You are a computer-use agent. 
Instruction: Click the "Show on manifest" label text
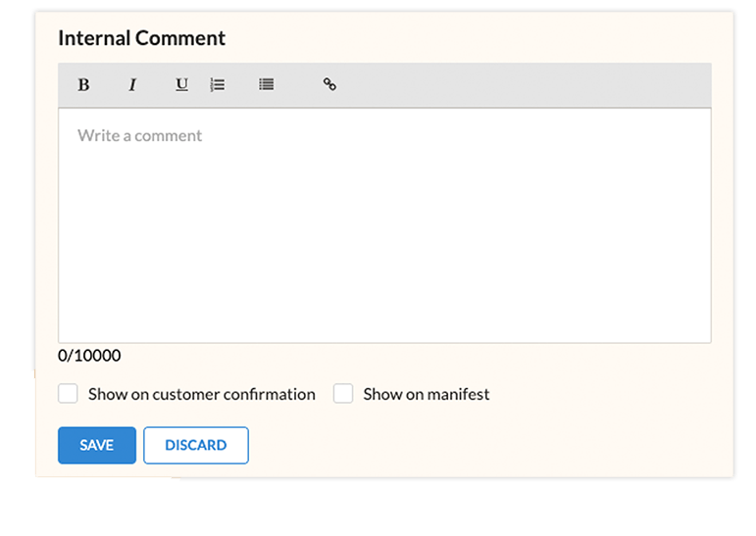pyautogui.click(x=426, y=394)
